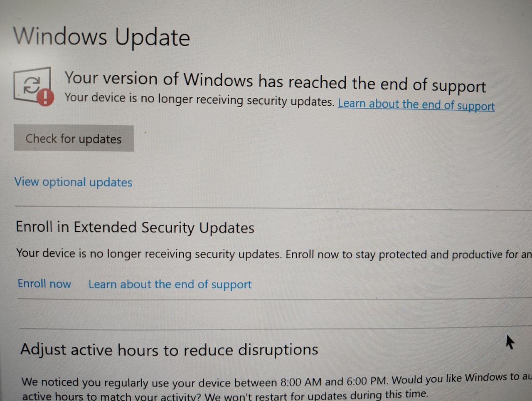Click the empty band between the two divider lines
The width and height of the screenshot is (532, 401).
click(x=275, y=313)
